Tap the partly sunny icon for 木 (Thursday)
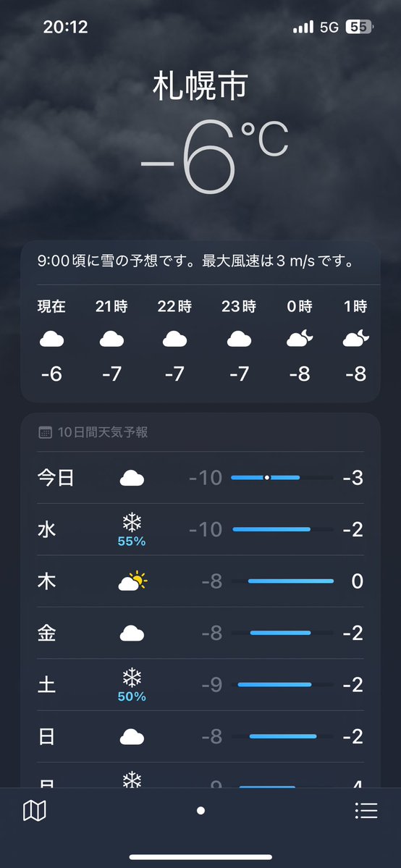The height and width of the screenshot is (868, 401). [x=133, y=581]
